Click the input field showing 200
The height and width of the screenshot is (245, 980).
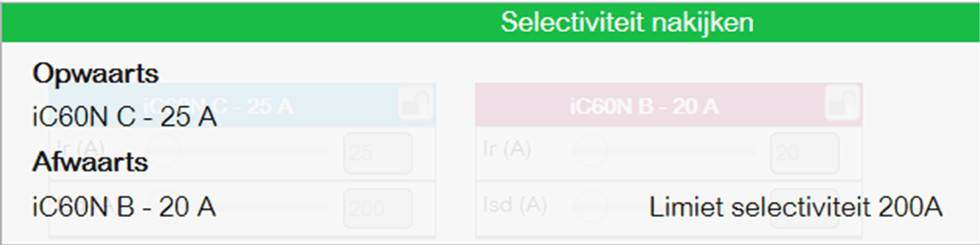[377, 208]
